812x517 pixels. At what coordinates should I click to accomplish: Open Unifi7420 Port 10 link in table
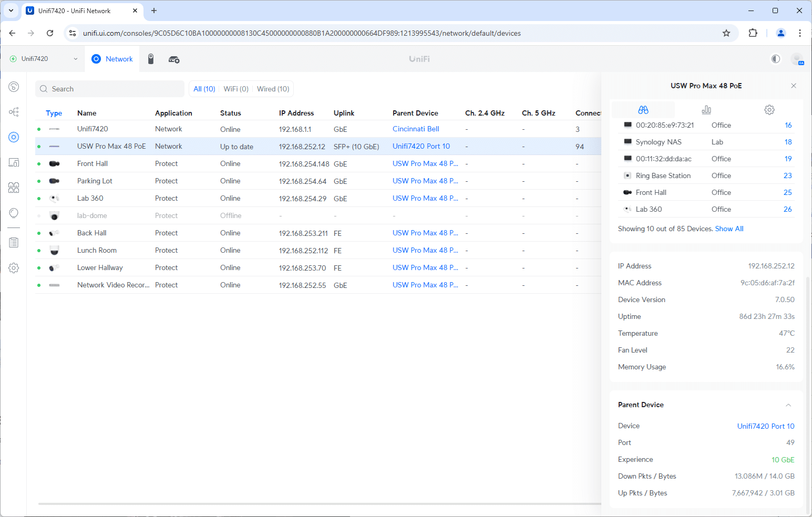click(x=421, y=146)
